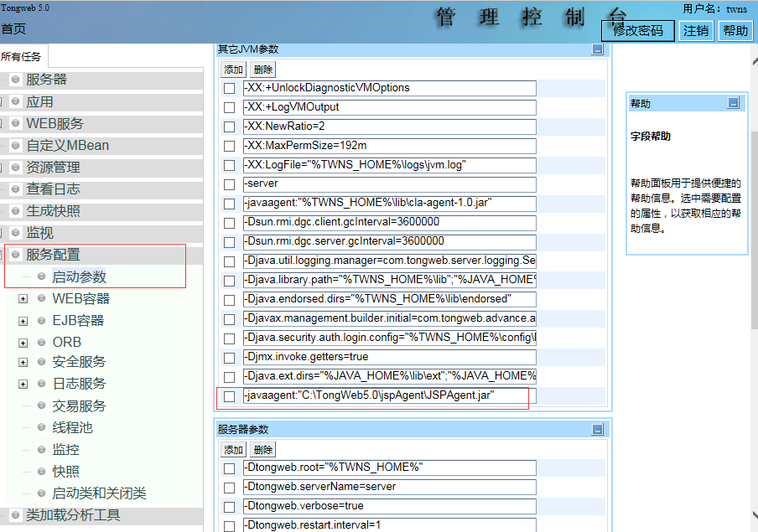Click the bullet icon beside 监视

point(15,233)
